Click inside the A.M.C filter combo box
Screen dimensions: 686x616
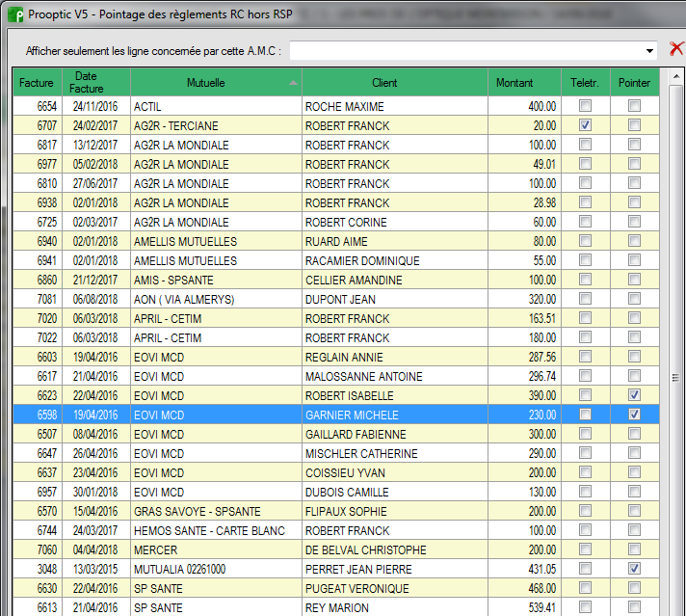pyautogui.click(x=473, y=51)
